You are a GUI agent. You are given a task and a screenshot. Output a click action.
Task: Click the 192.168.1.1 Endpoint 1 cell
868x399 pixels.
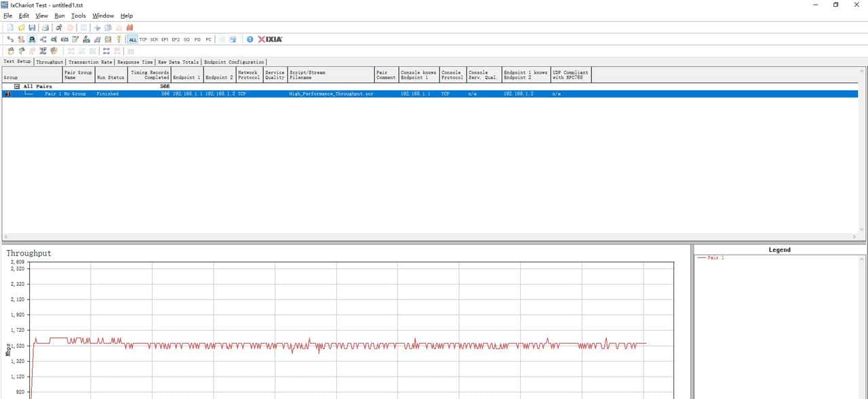point(186,93)
